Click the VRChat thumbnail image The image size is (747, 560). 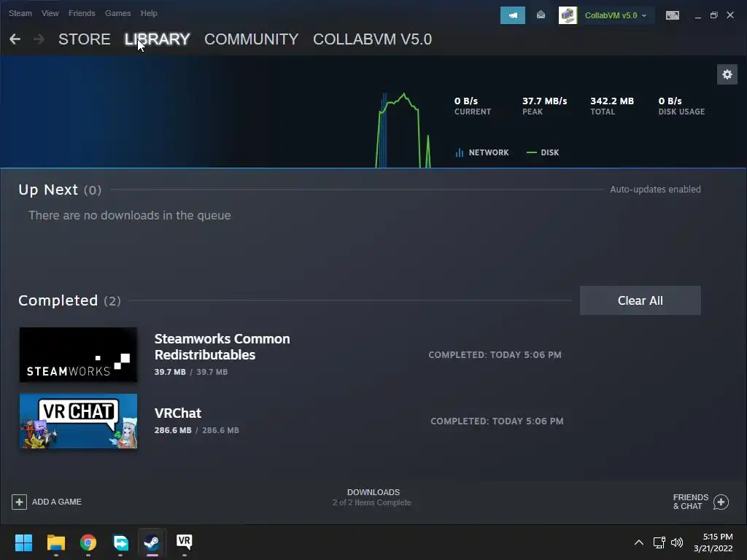click(x=78, y=421)
